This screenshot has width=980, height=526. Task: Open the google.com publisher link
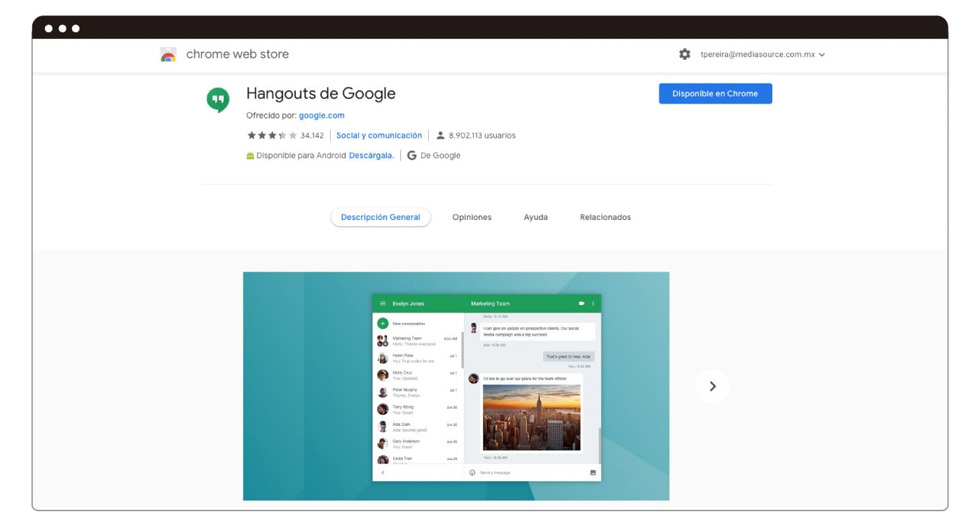click(x=321, y=115)
